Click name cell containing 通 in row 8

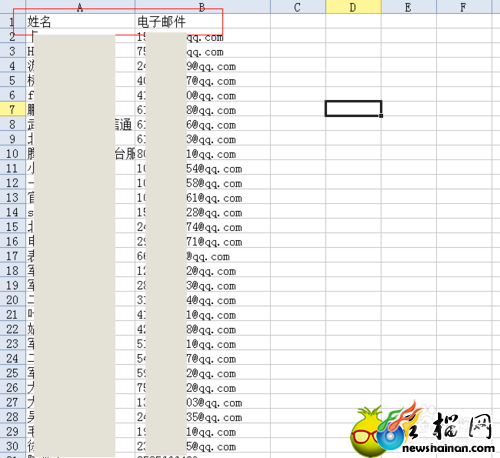(80, 124)
